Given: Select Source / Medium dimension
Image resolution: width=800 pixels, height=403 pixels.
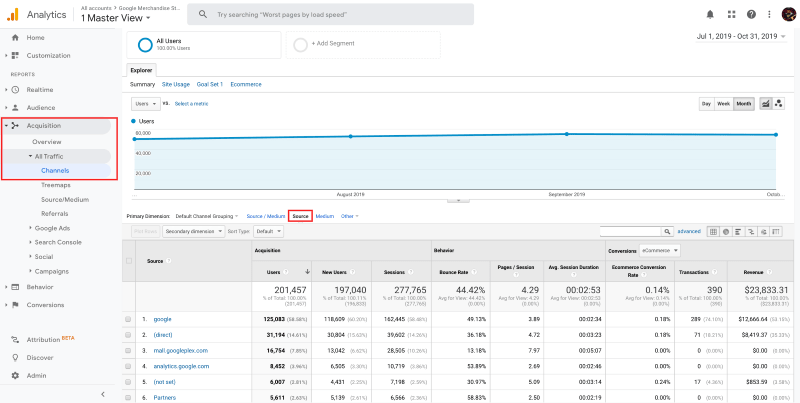Looking at the screenshot, I should (x=265, y=216).
